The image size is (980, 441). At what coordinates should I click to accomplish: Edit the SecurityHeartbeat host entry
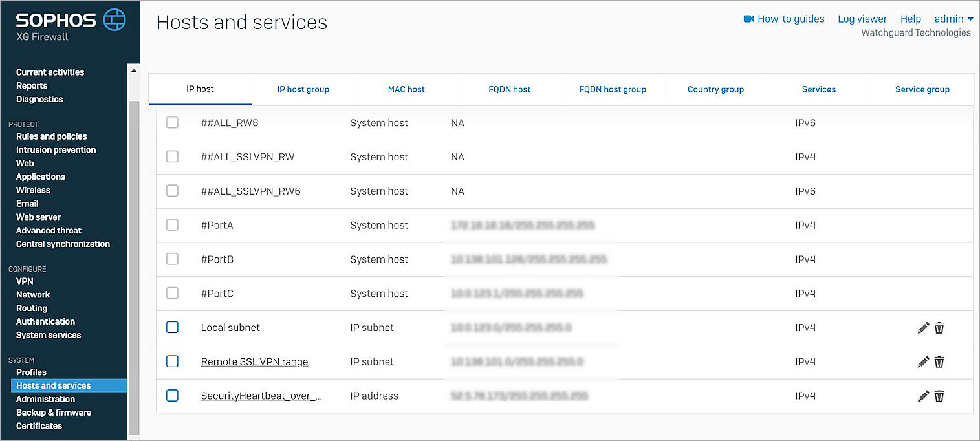pos(923,396)
